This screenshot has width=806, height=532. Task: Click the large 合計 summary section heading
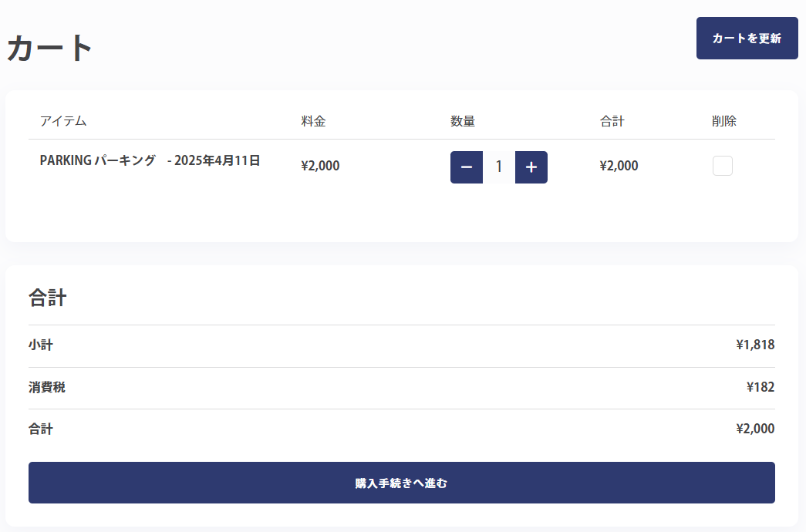(x=48, y=298)
